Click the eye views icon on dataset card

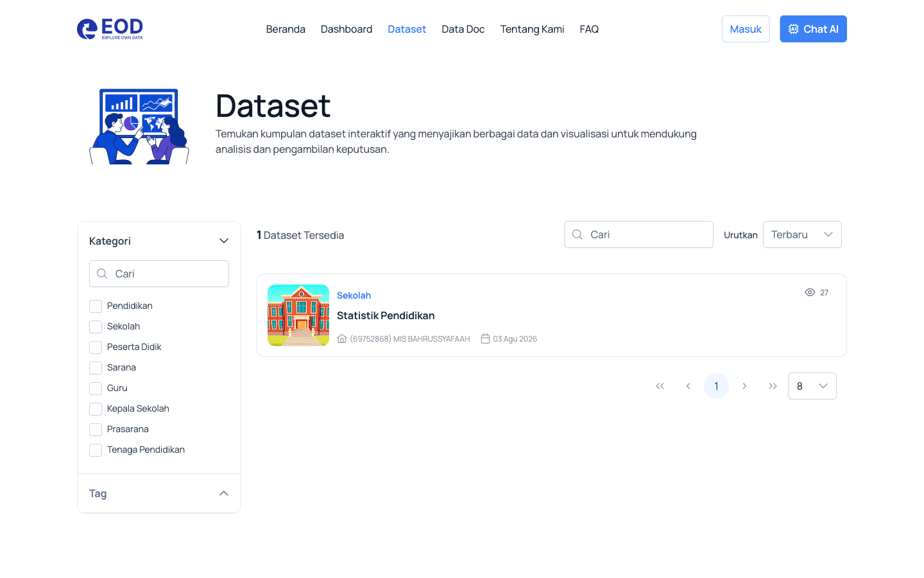tap(810, 292)
